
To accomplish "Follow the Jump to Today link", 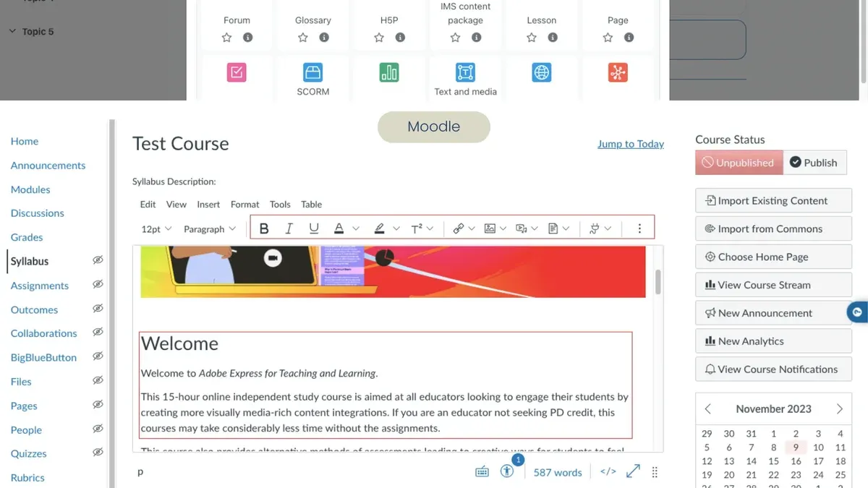I will [x=631, y=144].
